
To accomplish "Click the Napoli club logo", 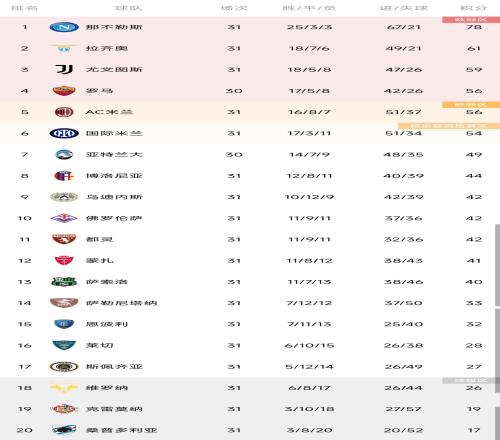I will pyautogui.click(x=64, y=27).
